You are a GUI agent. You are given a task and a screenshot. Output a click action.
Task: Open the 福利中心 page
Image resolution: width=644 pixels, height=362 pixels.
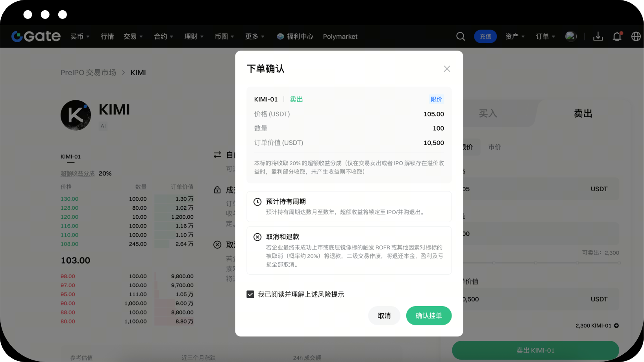[300, 37]
